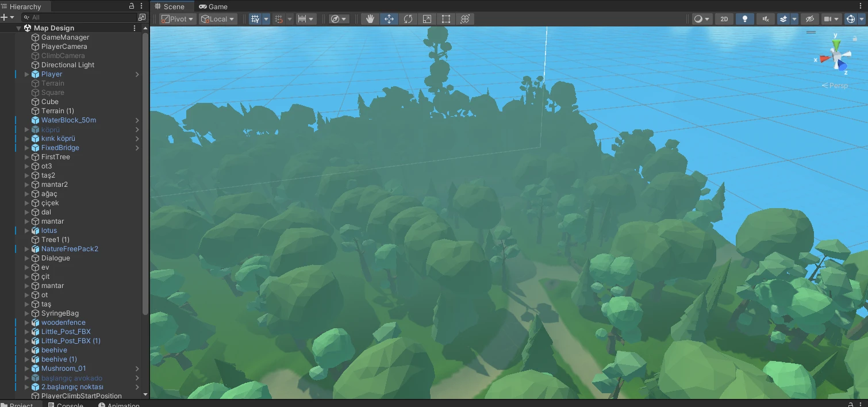This screenshot has width=868, height=407.
Task: Click the Hierarchy create plus button
Action: (x=4, y=17)
